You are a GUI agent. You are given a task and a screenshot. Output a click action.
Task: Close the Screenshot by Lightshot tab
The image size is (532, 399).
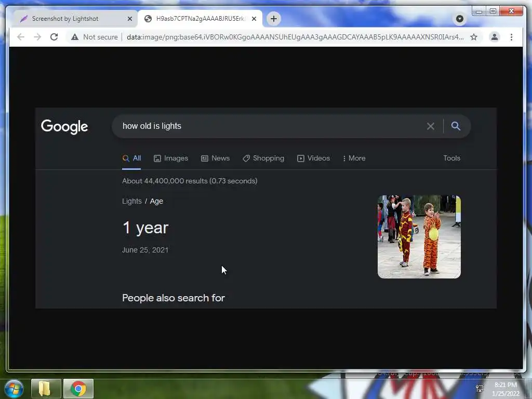point(129,19)
